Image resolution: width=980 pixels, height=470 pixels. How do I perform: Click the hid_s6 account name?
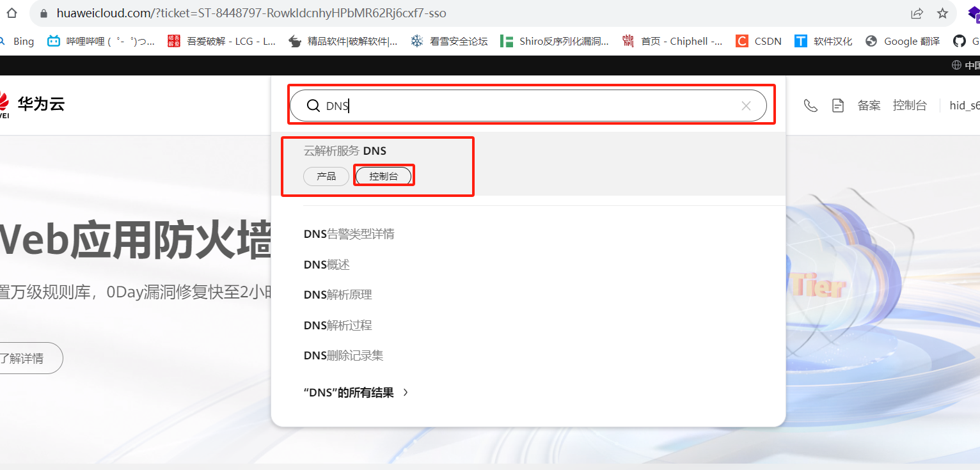(x=965, y=106)
